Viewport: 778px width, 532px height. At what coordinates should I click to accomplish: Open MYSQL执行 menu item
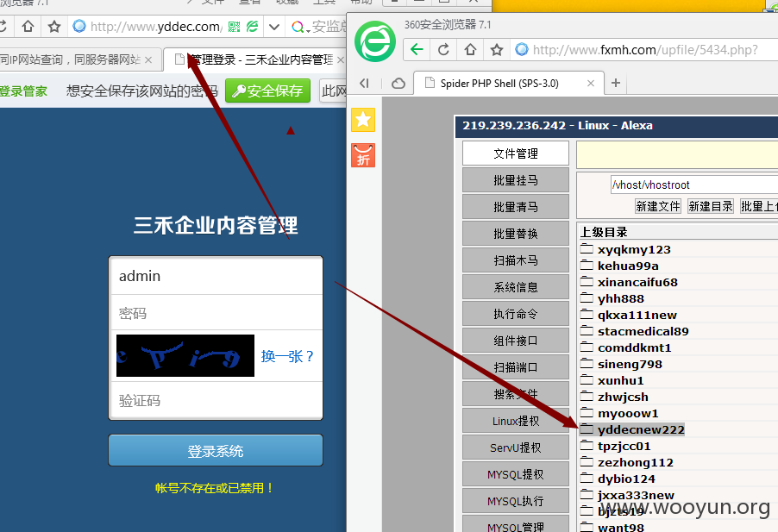(516, 501)
